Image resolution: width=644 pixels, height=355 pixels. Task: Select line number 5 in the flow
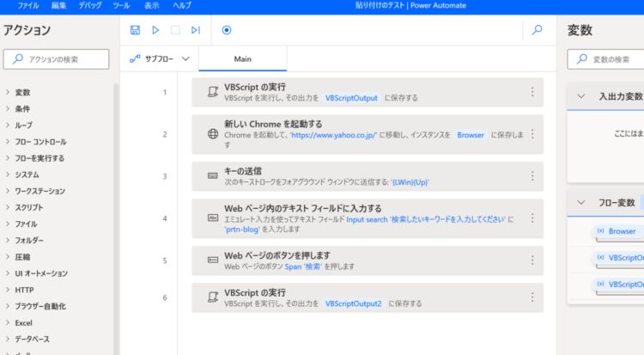[x=165, y=260]
